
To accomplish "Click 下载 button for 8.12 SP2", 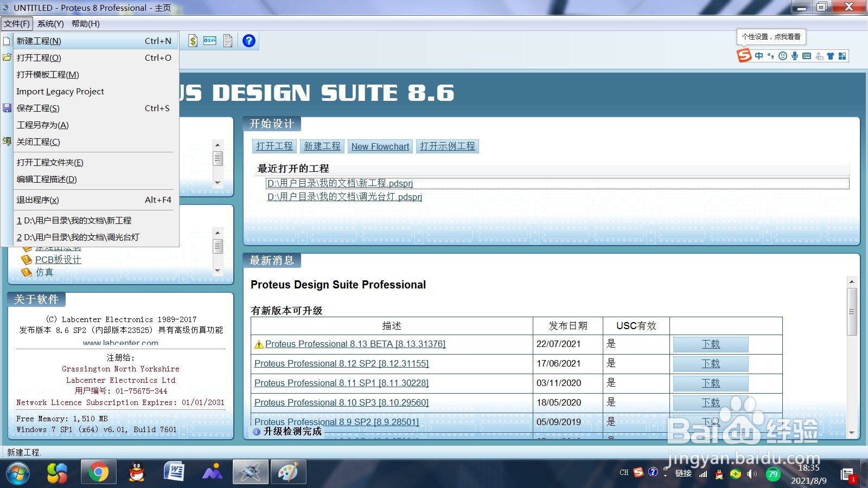I will tap(711, 364).
